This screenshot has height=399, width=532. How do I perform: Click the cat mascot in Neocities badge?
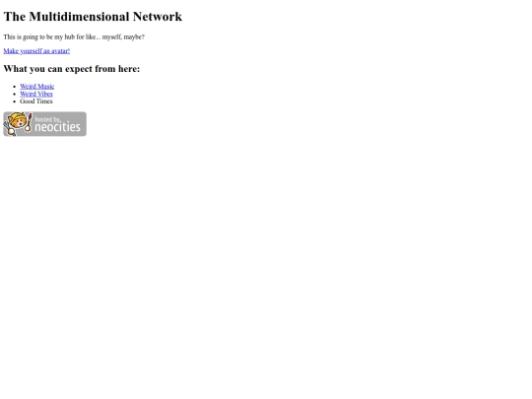point(17,123)
